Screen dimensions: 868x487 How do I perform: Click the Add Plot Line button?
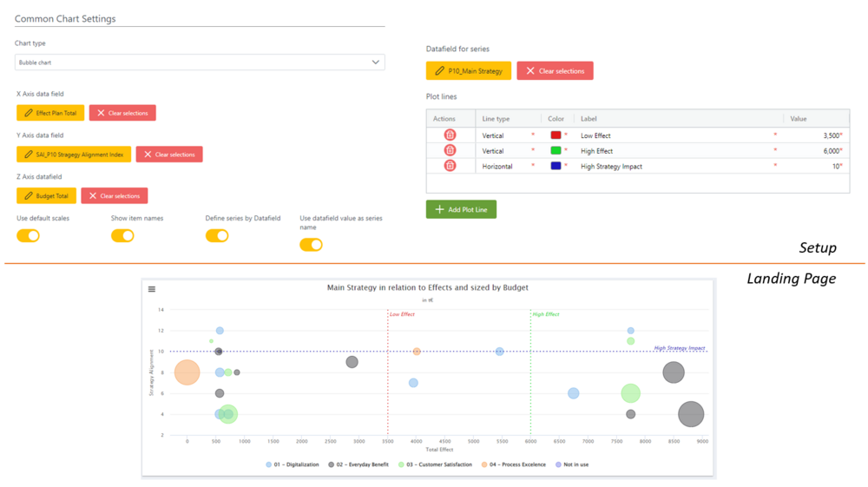[461, 209]
